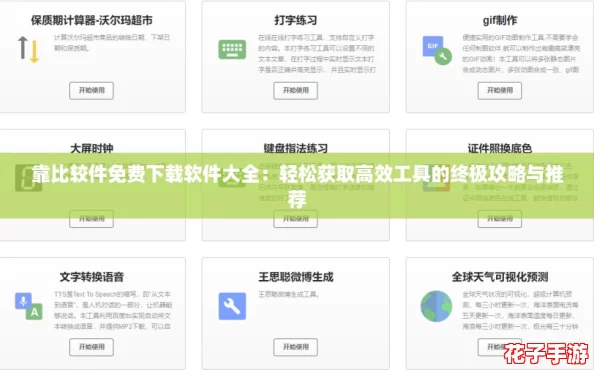Click the description paragraph of 全球天气可视化预测
The height and width of the screenshot is (372, 594).
tap(521, 310)
